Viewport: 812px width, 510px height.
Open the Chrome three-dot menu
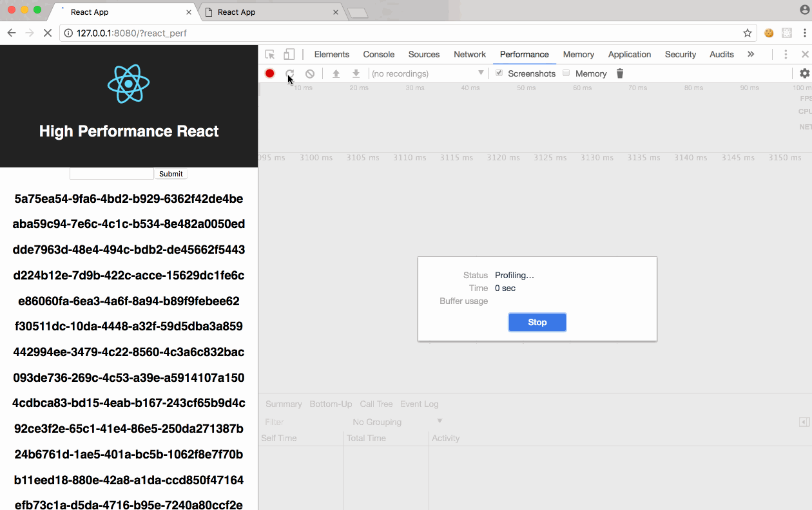tap(804, 33)
